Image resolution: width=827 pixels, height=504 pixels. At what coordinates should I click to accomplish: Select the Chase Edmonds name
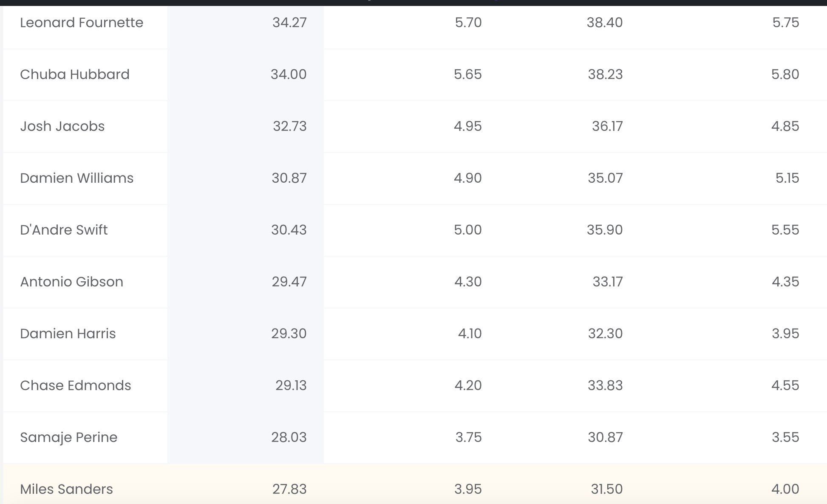[76, 385]
